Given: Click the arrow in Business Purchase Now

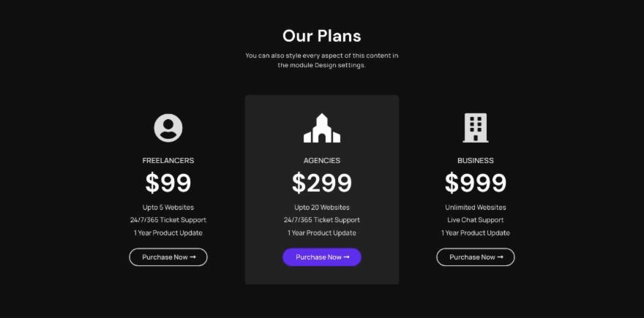Looking at the screenshot, I should point(501,257).
